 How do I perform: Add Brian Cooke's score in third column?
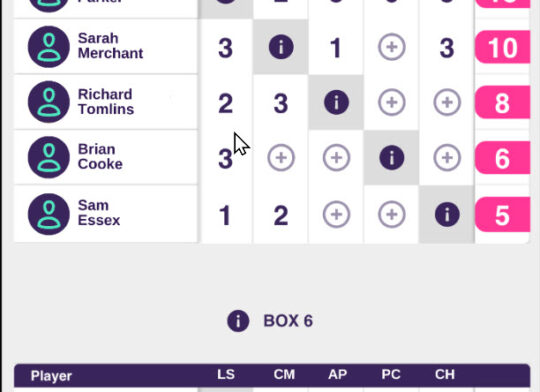[336, 158]
